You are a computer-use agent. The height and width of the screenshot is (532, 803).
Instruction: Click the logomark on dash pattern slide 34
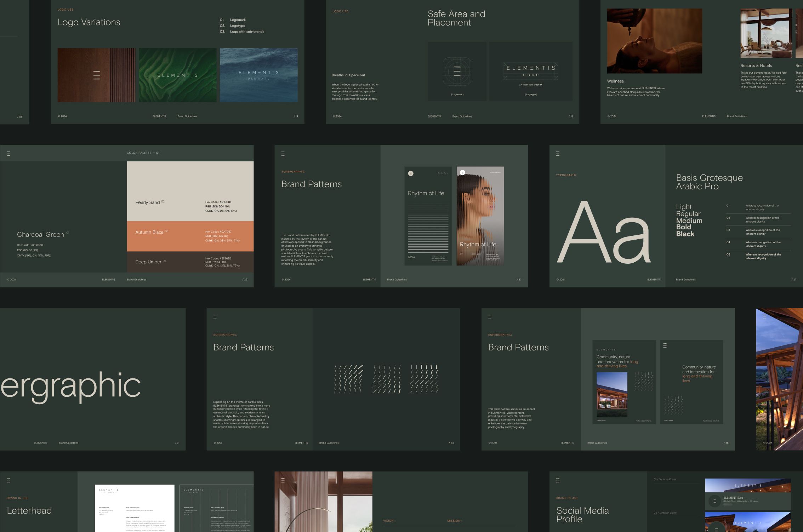[x=215, y=317]
